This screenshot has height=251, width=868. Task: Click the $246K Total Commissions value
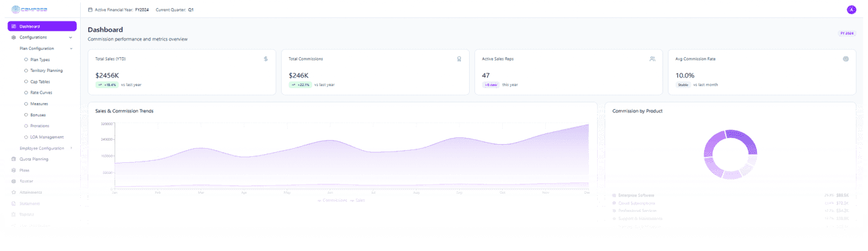299,75
